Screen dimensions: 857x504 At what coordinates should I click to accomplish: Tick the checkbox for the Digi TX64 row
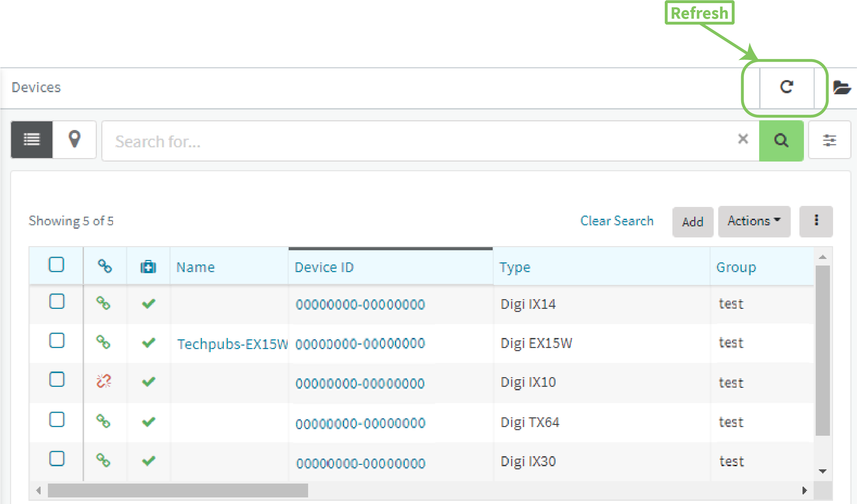57,420
